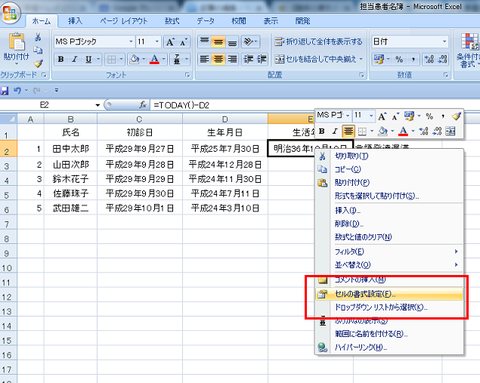
Task: Click the ribbon Fill Color paint bucket
Action: coord(135,59)
